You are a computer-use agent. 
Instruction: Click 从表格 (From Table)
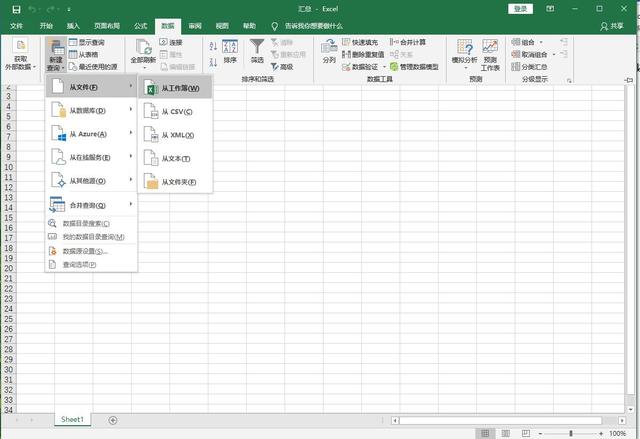84,54
